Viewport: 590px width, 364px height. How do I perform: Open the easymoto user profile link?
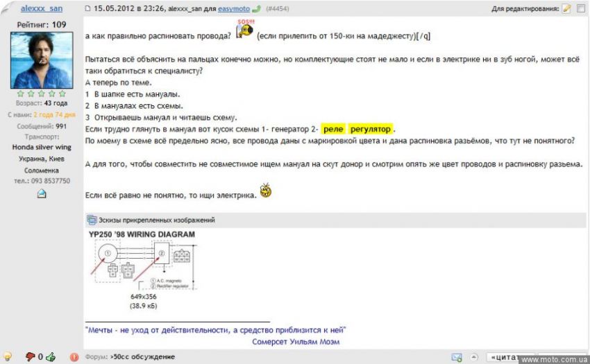point(235,8)
